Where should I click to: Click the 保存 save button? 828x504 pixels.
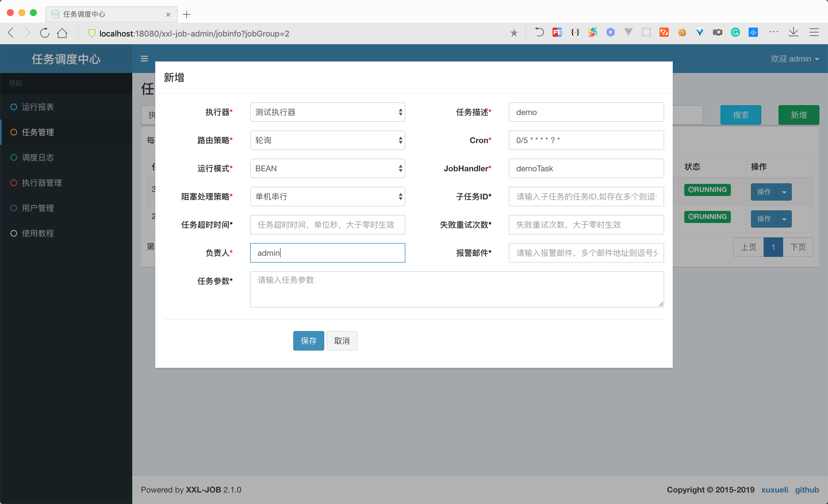click(308, 341)
